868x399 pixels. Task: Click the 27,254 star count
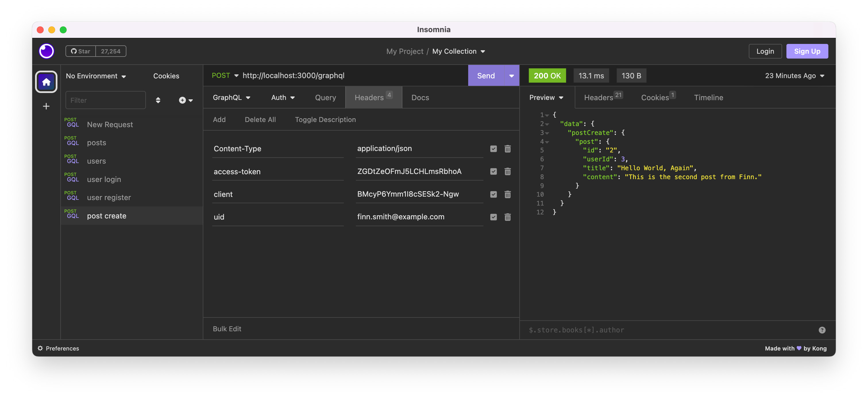(x=111, y=51)
